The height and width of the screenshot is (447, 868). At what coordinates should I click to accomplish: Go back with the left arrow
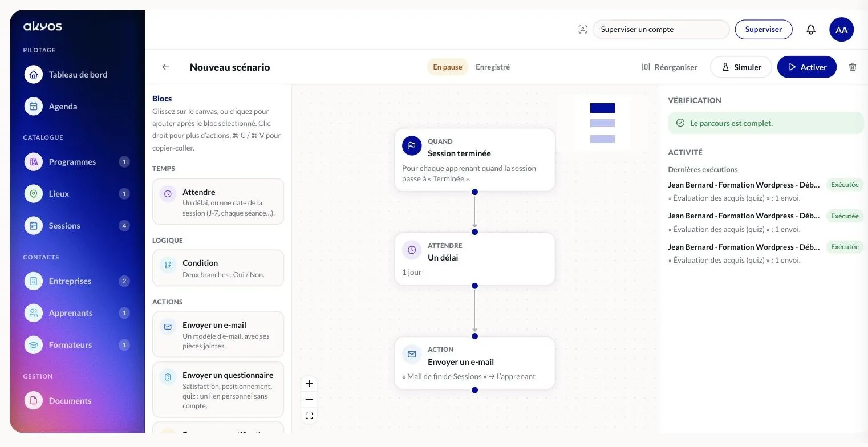pos(165,67)
